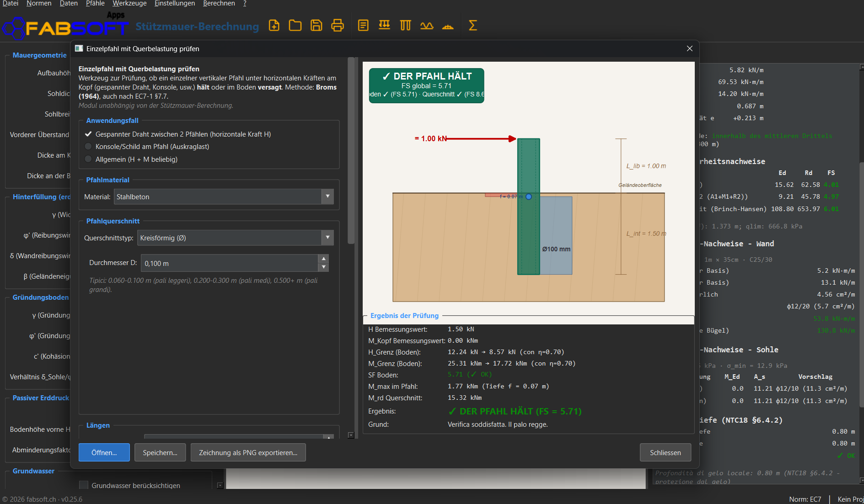This screenshot has height=504, width=864.
Task: Close the Einzelpfahl dialog with the X
Action: coord(690,48)
